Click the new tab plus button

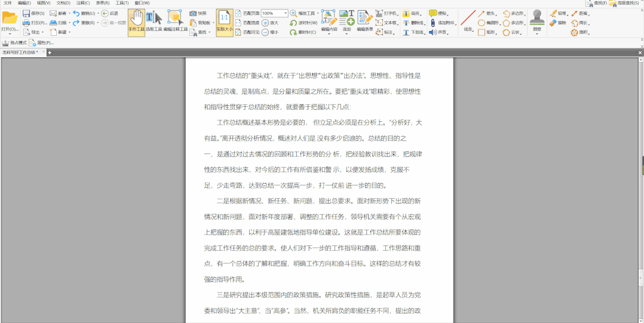click(x=50, y=53)
